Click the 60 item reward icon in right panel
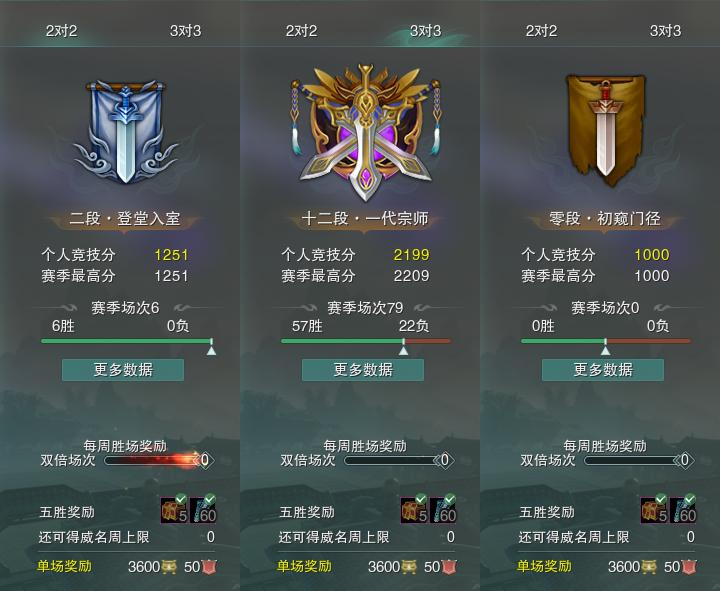 click(x=683, y=510)
